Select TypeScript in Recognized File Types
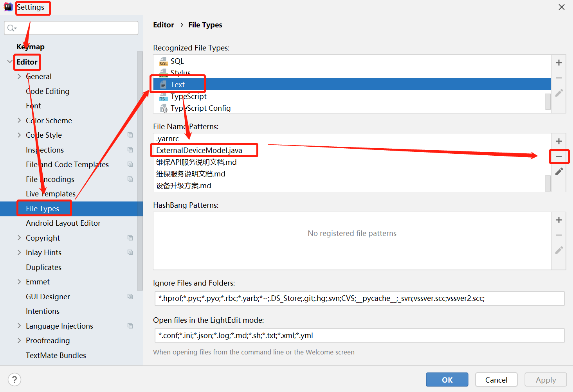The height and width of the screenshot is (392, 573). click(x=189, y=96)
